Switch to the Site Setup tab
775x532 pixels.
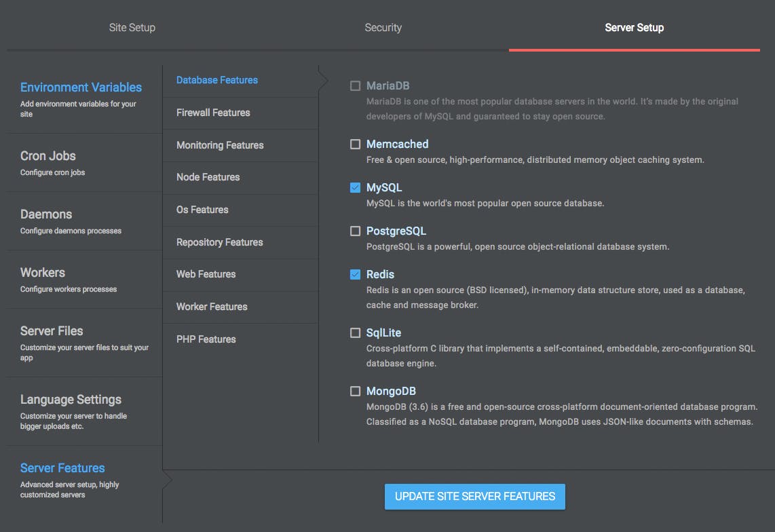[132, 28]
